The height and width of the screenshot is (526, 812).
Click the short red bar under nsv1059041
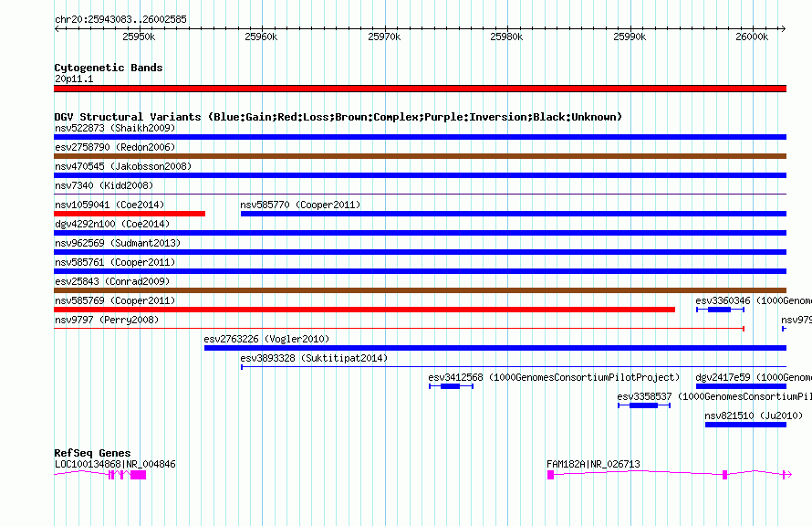(130, 214)
